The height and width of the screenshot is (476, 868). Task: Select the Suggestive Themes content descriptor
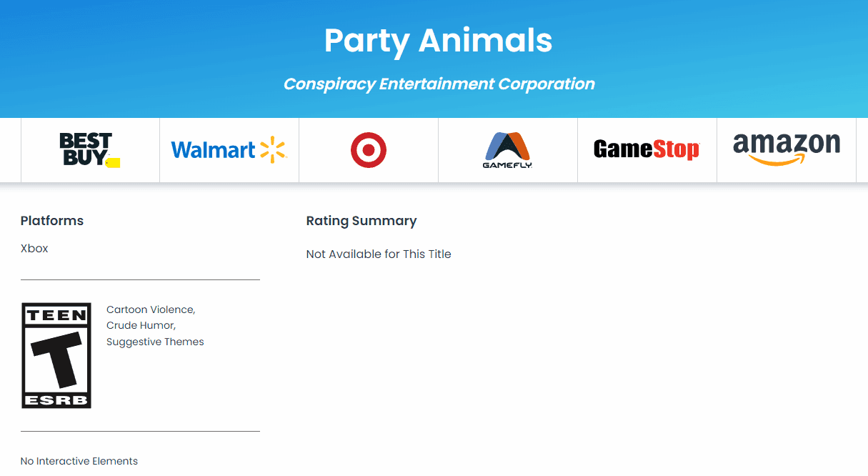tap(155, 342)
